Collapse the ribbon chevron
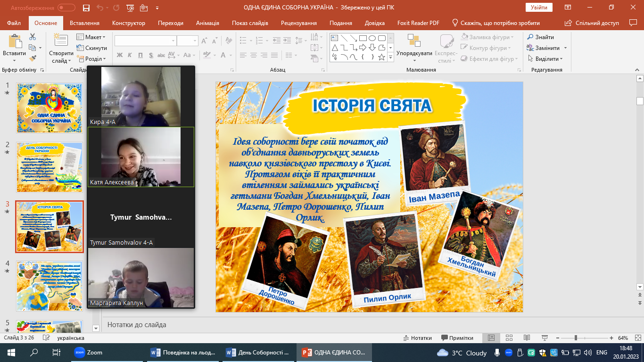This screenshot has height=362, width=644. tap(637, 69)
